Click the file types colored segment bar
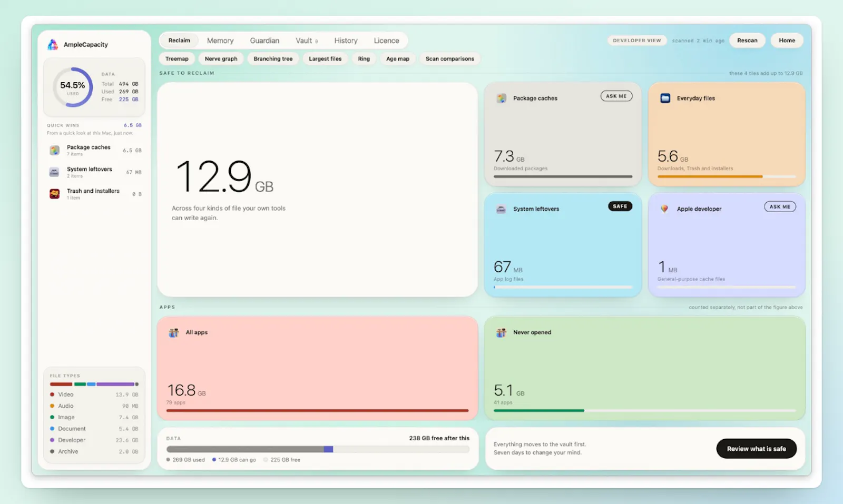Image resolution: width=843 pixels, height=504 pixels. (x=94, y=384)
